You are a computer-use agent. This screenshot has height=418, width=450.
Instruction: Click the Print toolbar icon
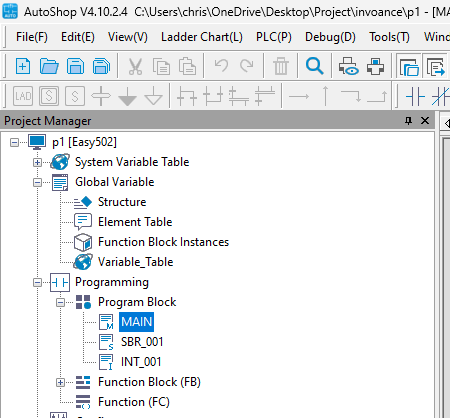coord(376,66)
